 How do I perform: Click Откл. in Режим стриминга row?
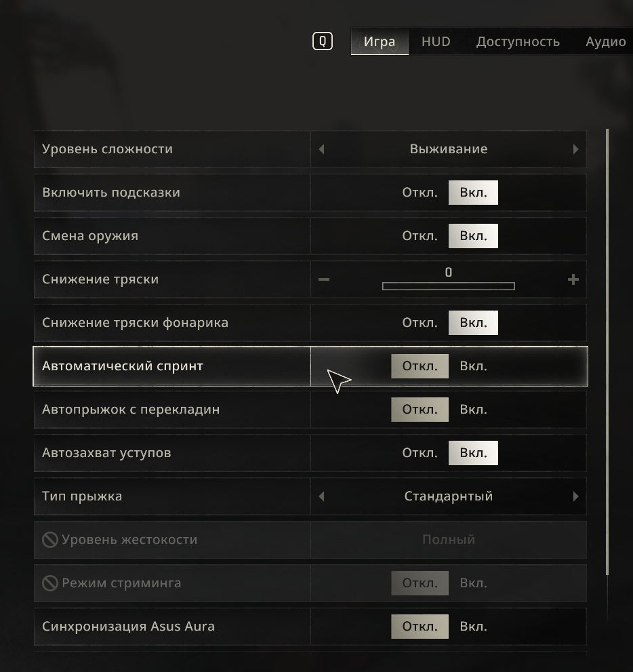click(420, 583)
